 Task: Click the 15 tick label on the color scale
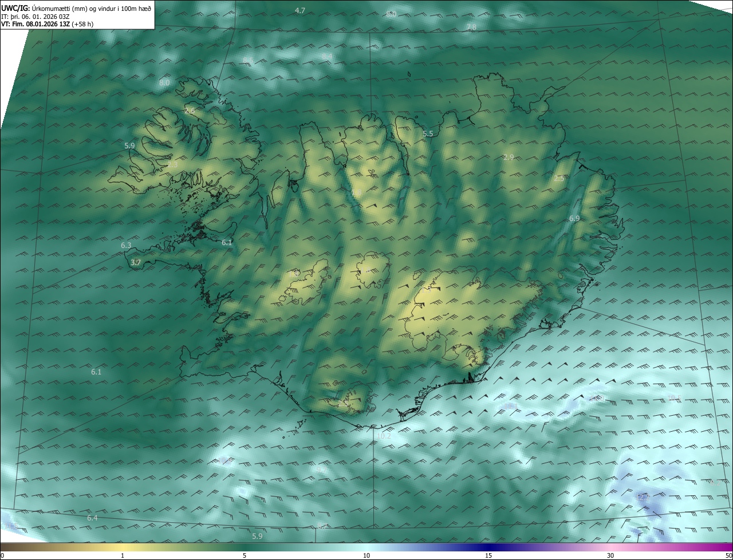488,555
